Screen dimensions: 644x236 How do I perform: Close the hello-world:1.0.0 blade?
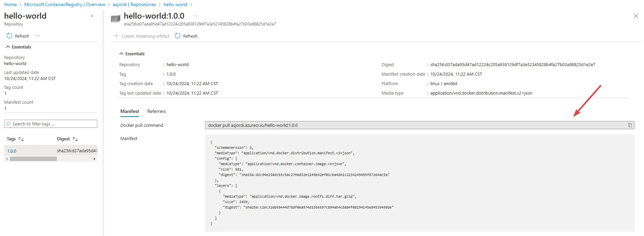click(636, 16)
